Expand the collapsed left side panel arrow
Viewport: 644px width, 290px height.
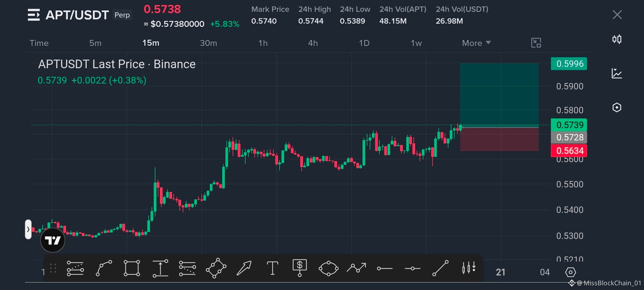[28, 229]
